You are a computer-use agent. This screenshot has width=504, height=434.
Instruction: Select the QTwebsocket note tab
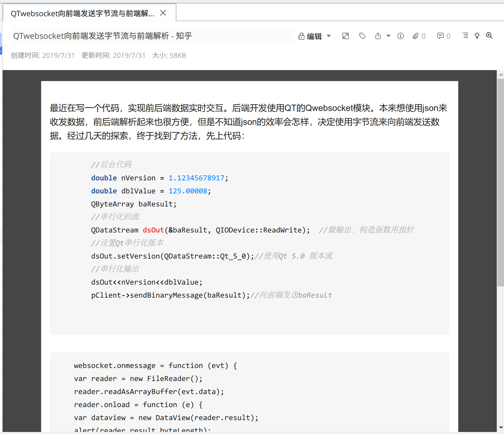pyautogui.click(x=83, y=13)
